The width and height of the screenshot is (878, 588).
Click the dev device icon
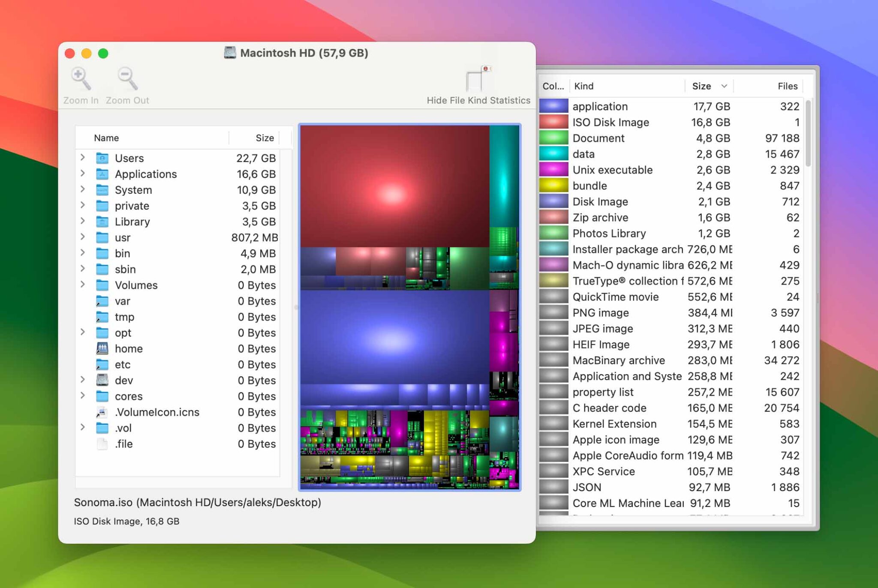[x=102, y=380]
